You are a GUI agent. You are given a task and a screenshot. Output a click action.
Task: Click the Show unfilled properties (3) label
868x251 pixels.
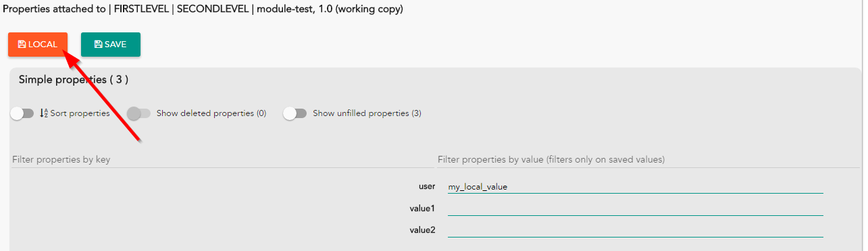(x=367, y=113)
